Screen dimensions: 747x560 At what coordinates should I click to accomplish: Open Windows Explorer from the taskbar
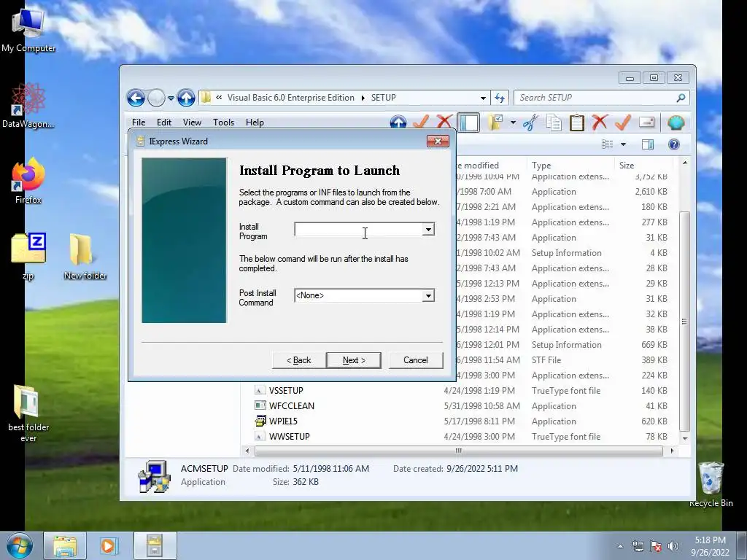point(65,546)
